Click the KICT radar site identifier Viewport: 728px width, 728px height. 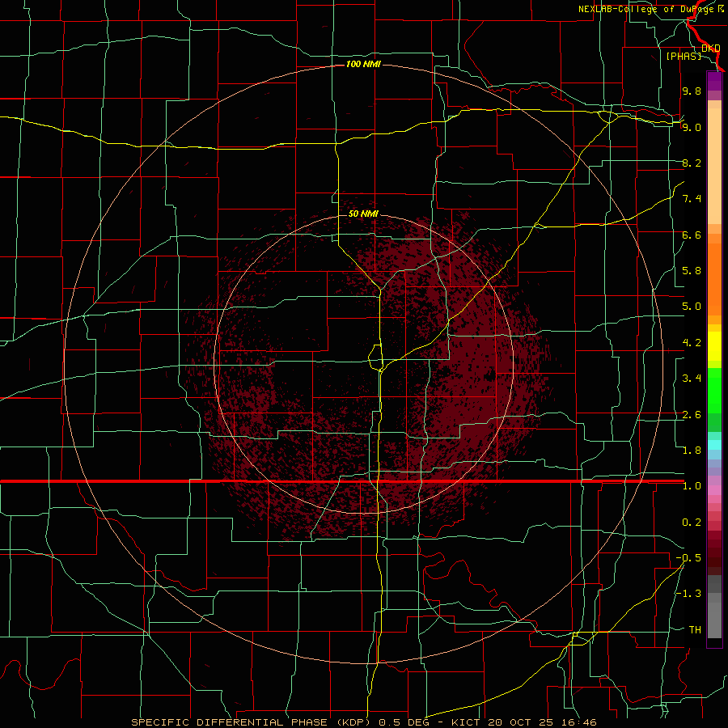pos(465,722)
